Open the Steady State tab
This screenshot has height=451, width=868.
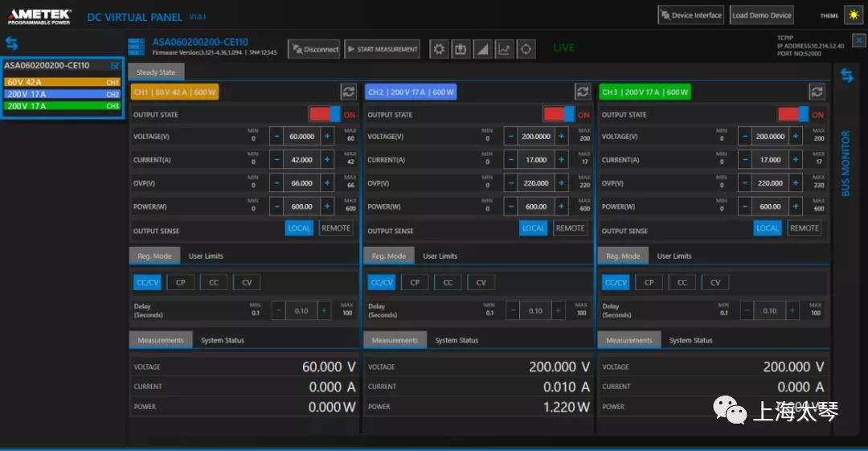click(x=156, y=72)
